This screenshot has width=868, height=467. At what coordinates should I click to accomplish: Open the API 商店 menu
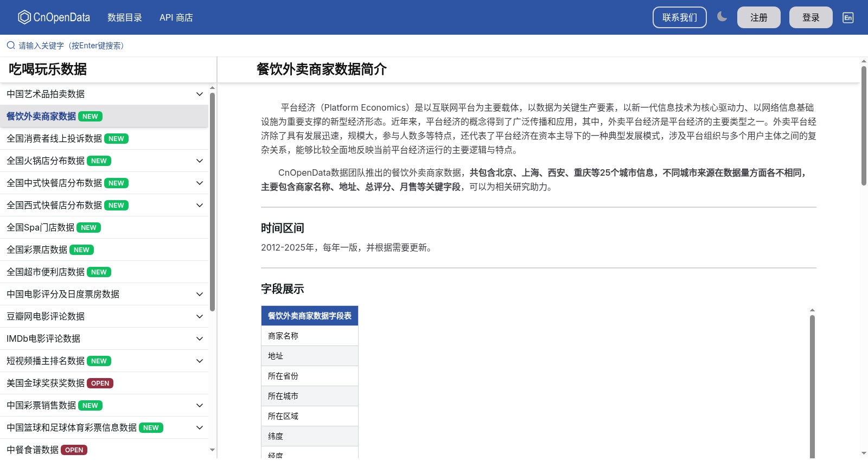click(x=176, y=17)
